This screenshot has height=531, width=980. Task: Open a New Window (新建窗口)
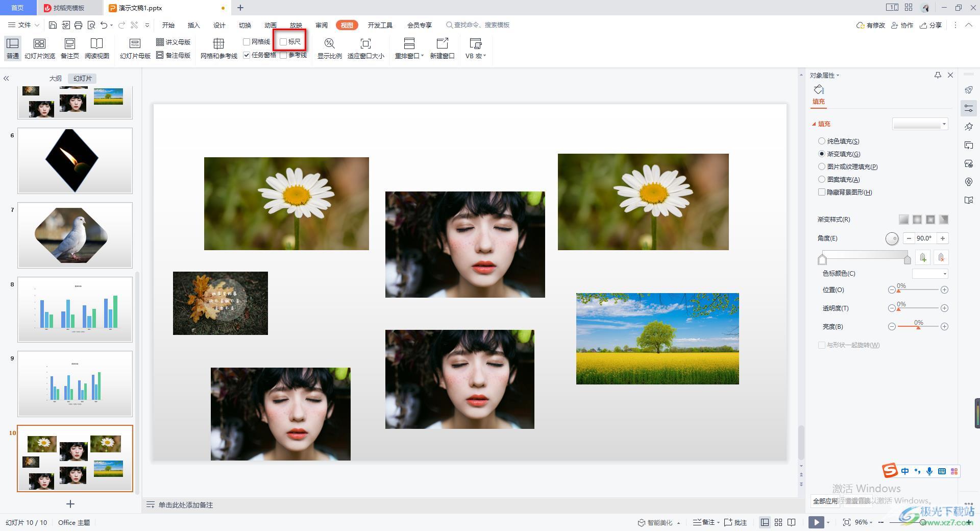(442, 49)
